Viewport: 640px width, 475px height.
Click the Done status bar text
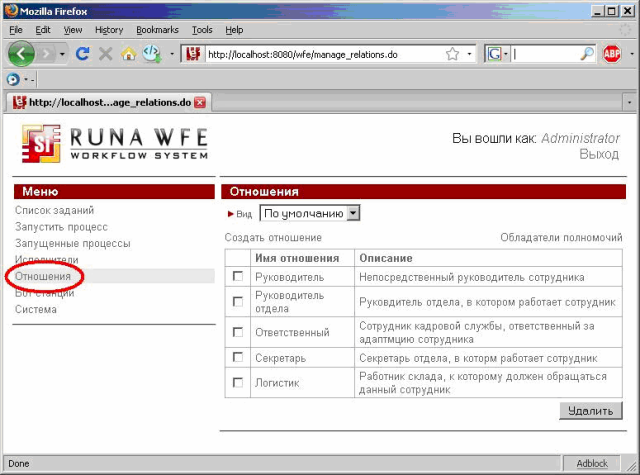(19, 464)
